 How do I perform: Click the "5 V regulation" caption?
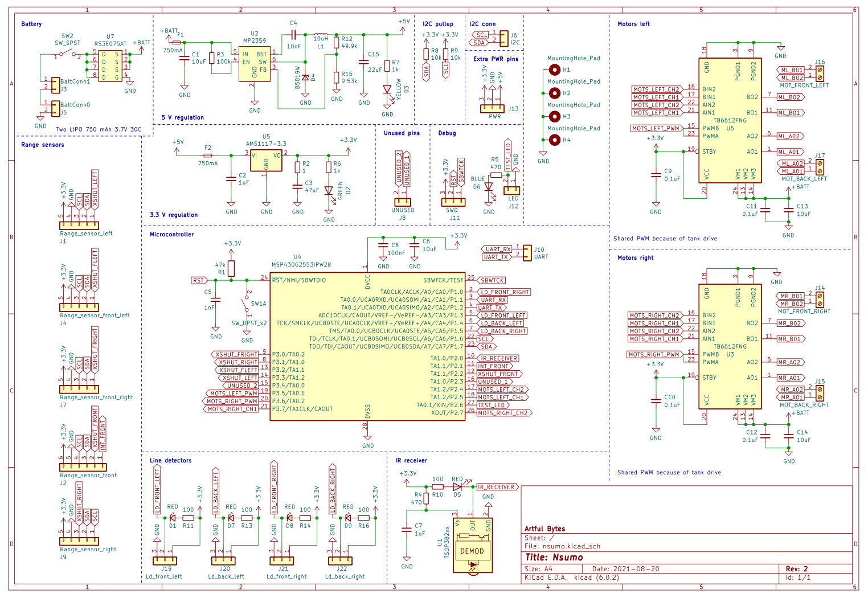tap(182, 117)
